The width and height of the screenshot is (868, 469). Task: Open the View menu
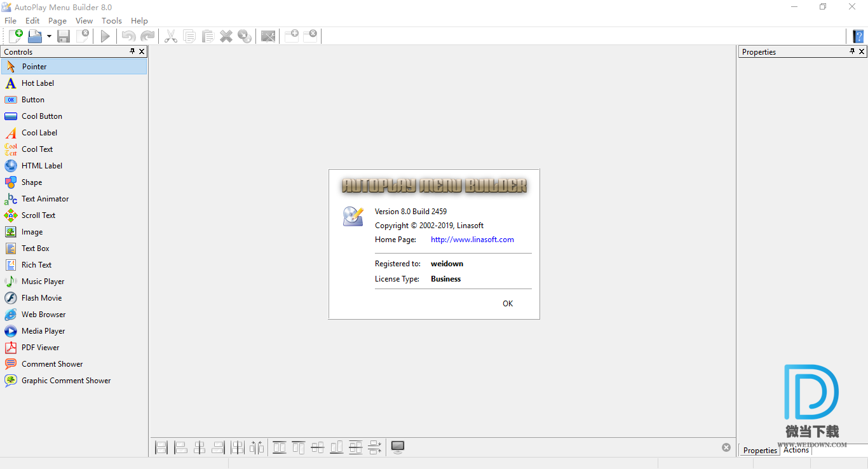point(84,20)
